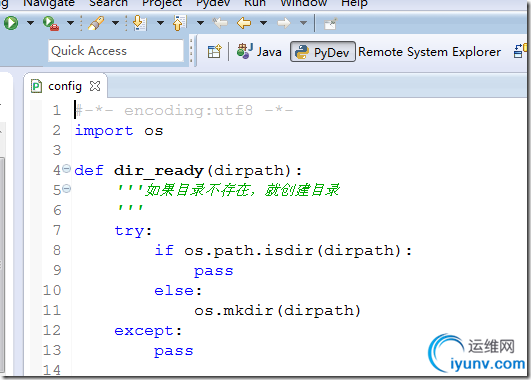Screen dimensions: 531x380
Task: Click the encoding comment on line 1
Action: click(x=184, y=111)
